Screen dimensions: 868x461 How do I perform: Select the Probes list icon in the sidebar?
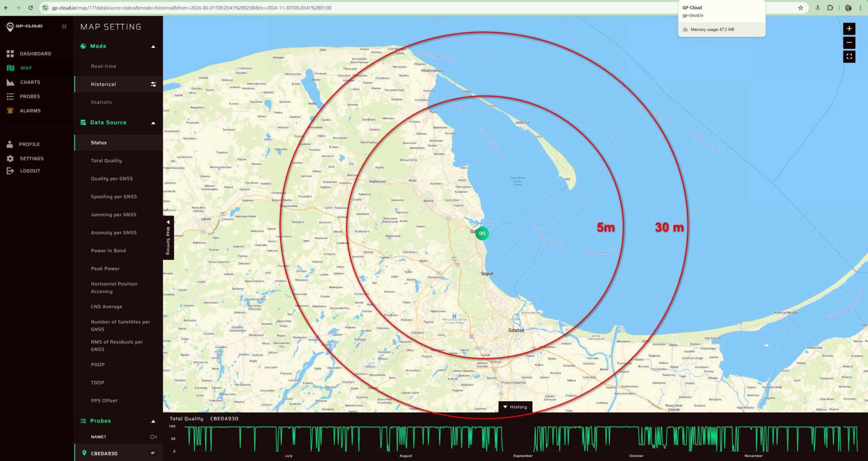11,96
